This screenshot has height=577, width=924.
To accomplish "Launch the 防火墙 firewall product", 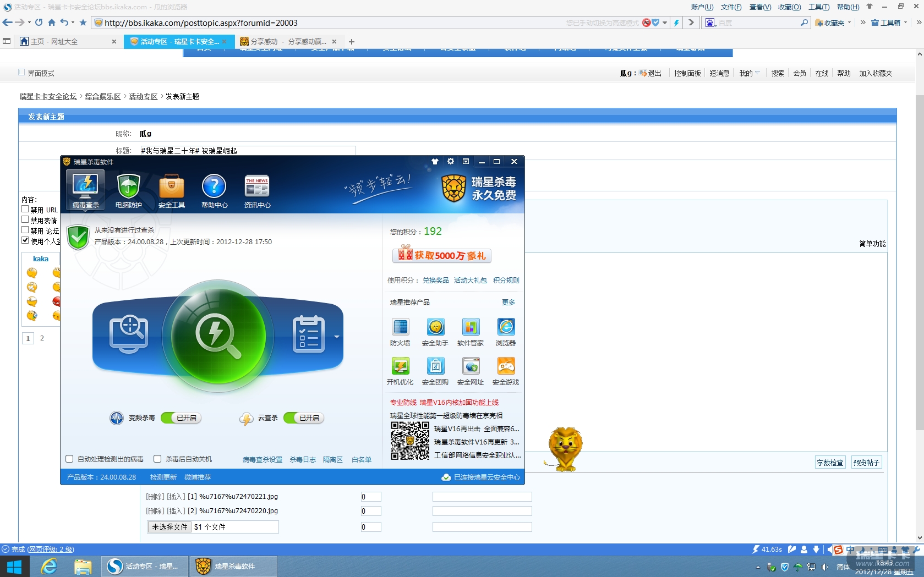I will tap(400, 332).
